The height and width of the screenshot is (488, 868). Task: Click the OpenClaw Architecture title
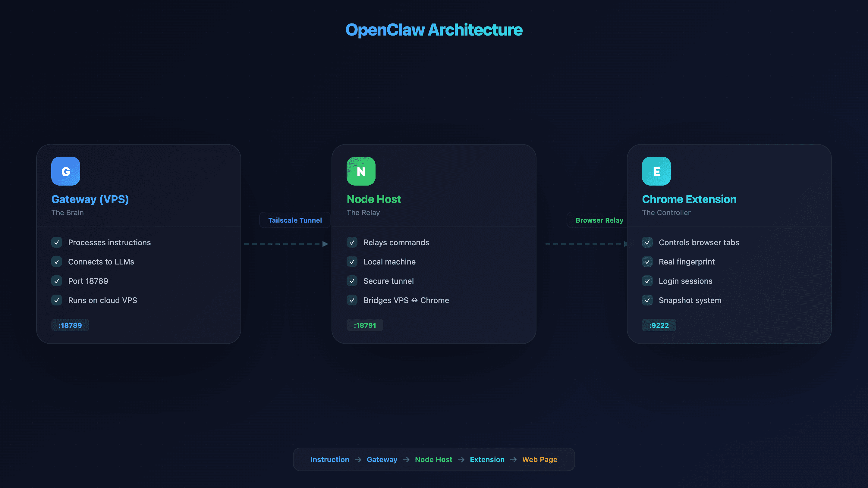pos(434,30)
